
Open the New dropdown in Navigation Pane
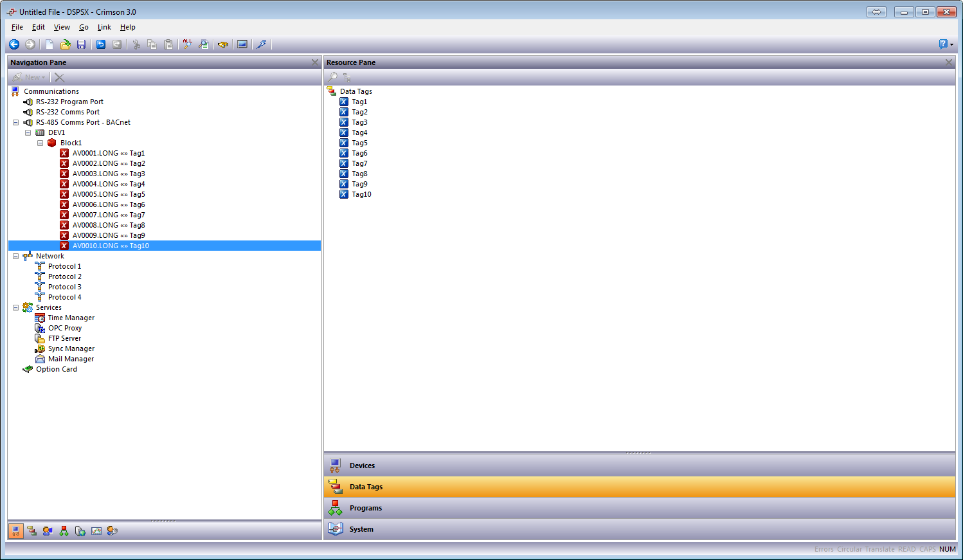pos(30,77)
